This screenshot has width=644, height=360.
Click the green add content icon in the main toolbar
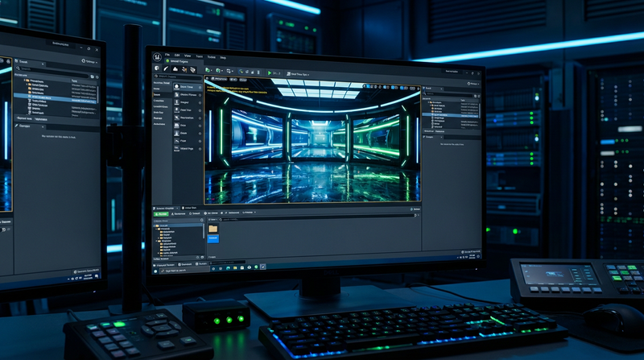pyautogui.click(x=208, y=70)
